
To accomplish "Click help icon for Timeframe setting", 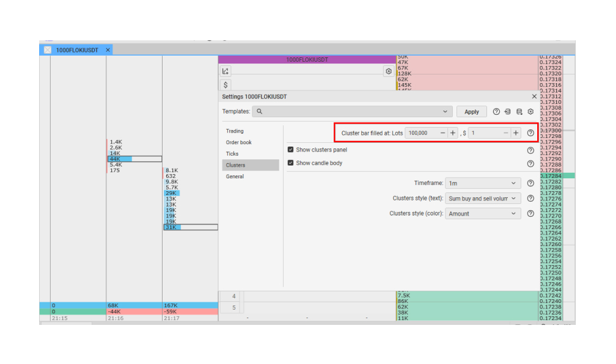I will click(530, 183).
